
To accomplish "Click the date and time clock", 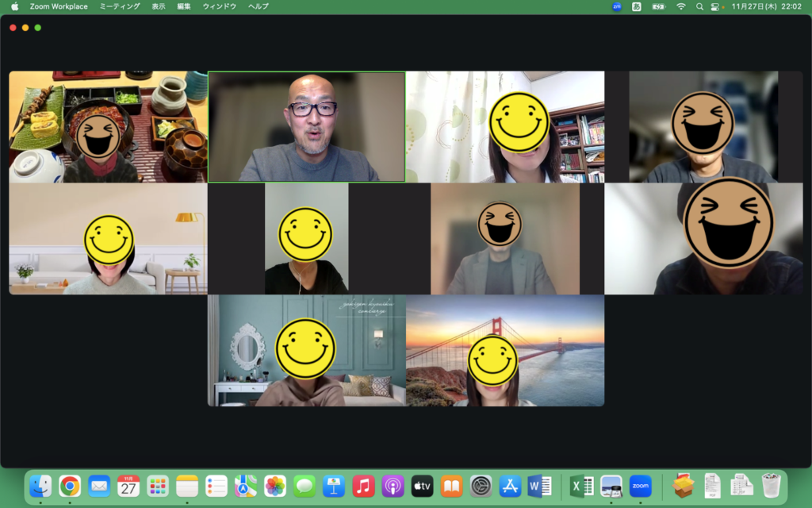I will [766, 6].
